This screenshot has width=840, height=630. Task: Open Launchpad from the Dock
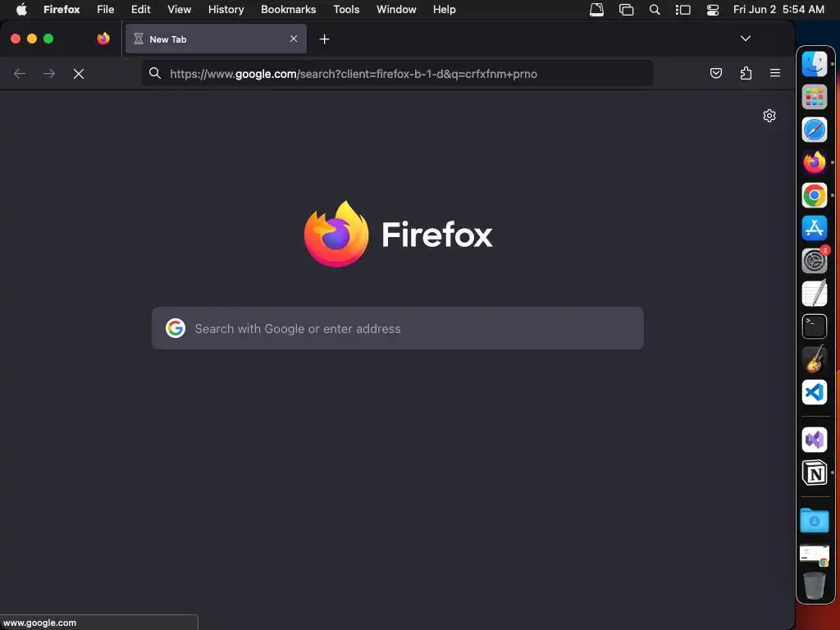pos(815,97)
